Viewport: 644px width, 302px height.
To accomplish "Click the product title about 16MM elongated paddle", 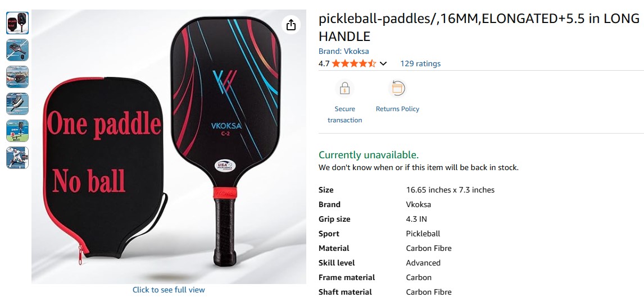I will 479,28.
